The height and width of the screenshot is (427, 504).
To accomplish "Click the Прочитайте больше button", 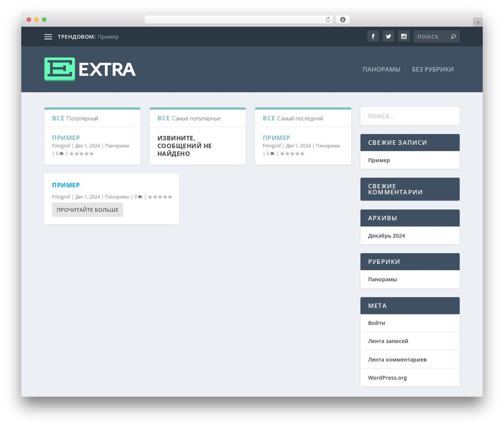I will (87, 210).
